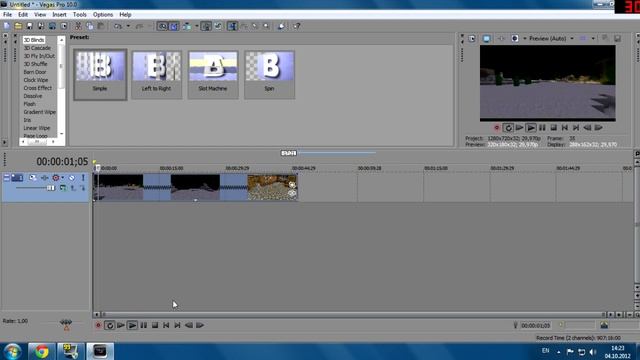
Task: Toggle Auto Ripple in toolbar
Action: point(187,26)
